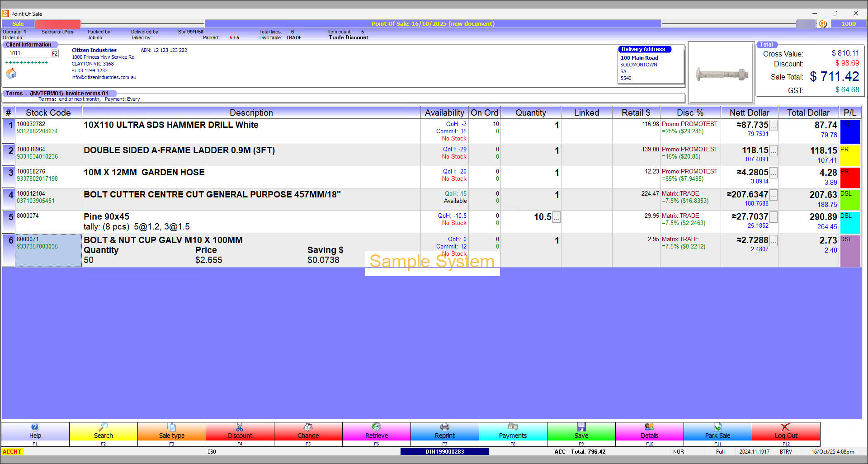The height and width of the screenshot is (464, 868).
Task: Click the yellow P/L swatch on the ladder line
Action: click(x=850, y=155)
